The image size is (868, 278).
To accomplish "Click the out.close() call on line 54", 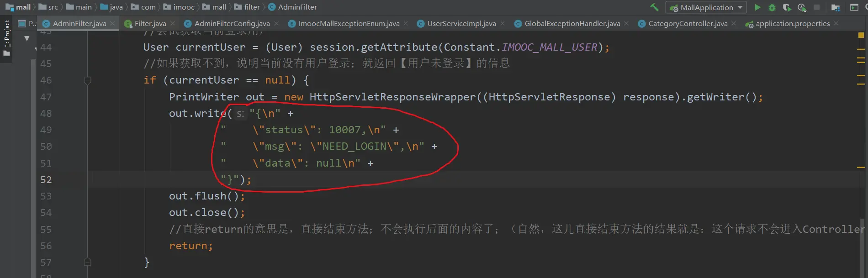I will coord(204,213).
